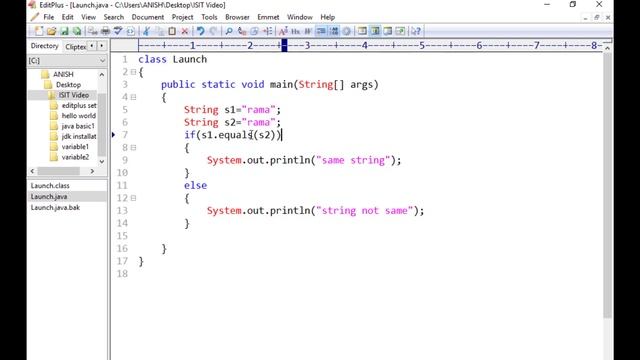Undo the last edit with the blue arrow
640x360 pixels.
[200, 31]
